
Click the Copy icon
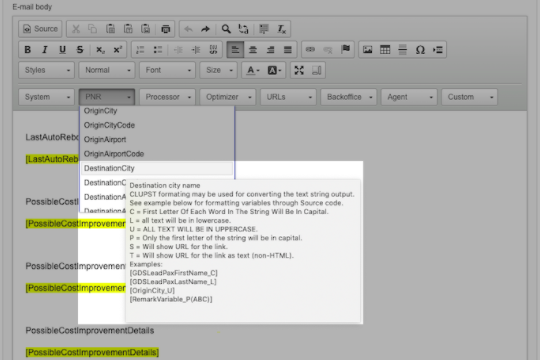pos(93,29)
